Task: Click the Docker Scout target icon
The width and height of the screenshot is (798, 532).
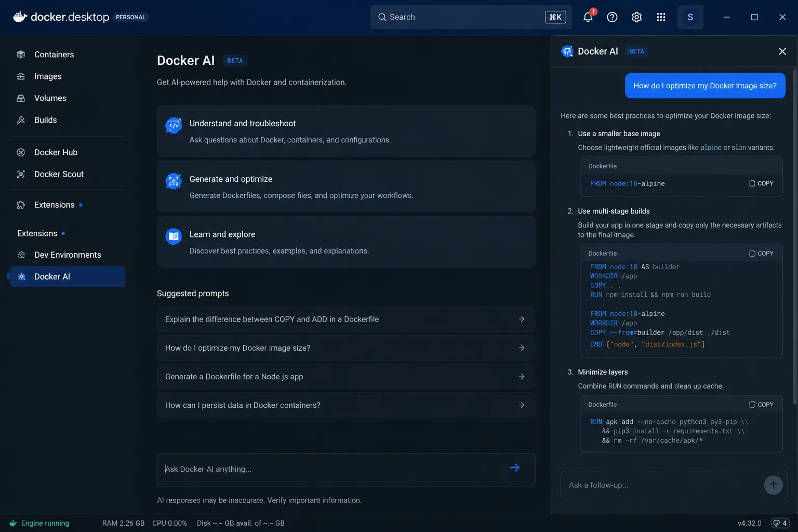Action: (x=21, y=174)
